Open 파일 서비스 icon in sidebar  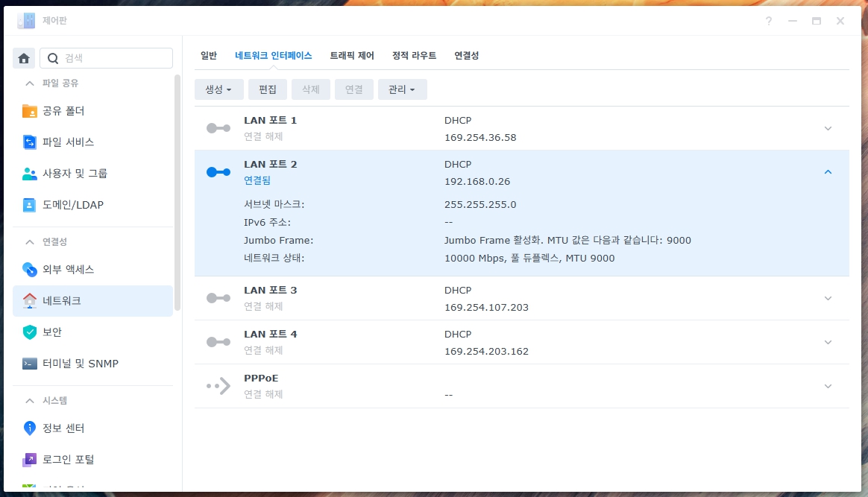click(30, 142)
